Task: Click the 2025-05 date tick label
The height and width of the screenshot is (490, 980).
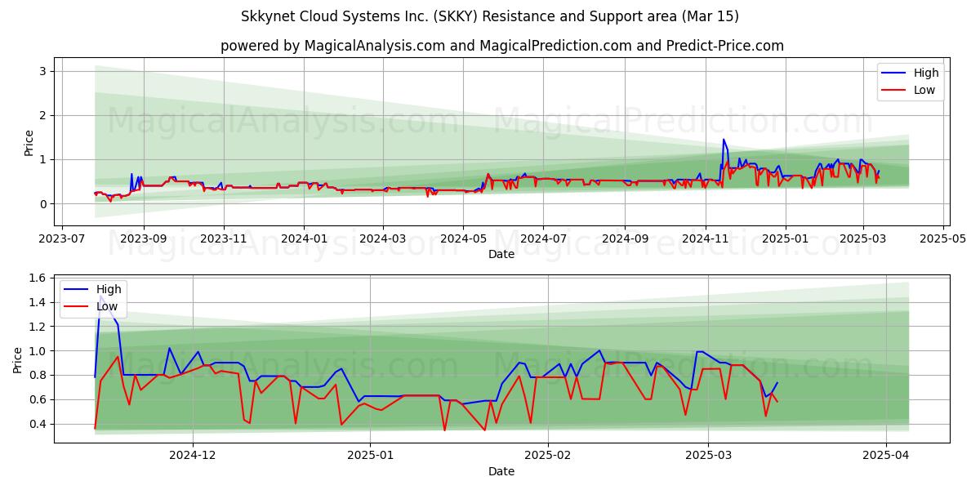Action: pyautogui.click(x=942, y=239)
